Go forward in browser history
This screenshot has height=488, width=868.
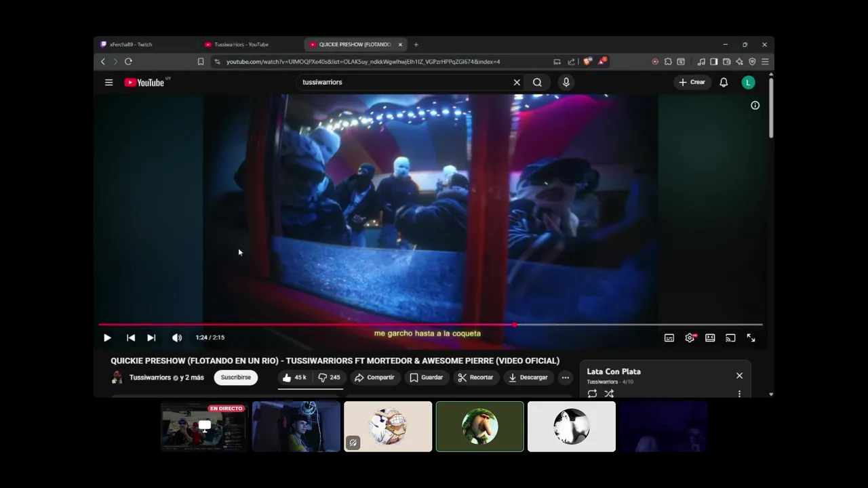pos(115,62)
